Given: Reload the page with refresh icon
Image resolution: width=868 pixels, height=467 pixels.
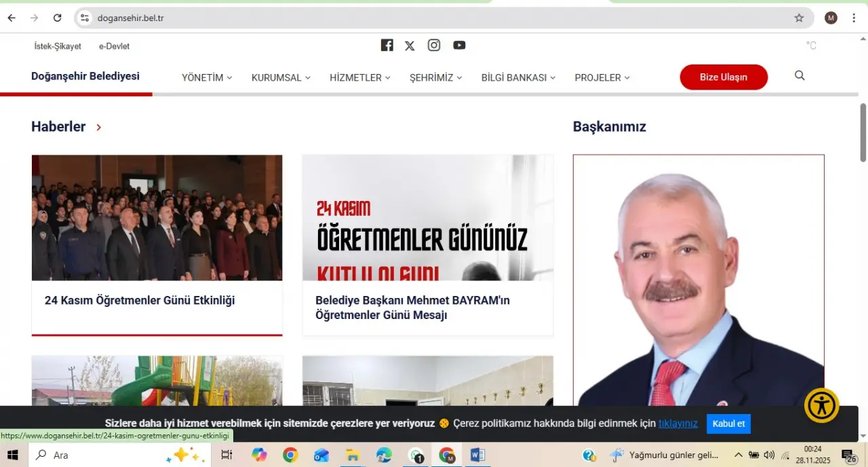Looking at the screenshot, I should pyautogui.click(x=57, y=18).
